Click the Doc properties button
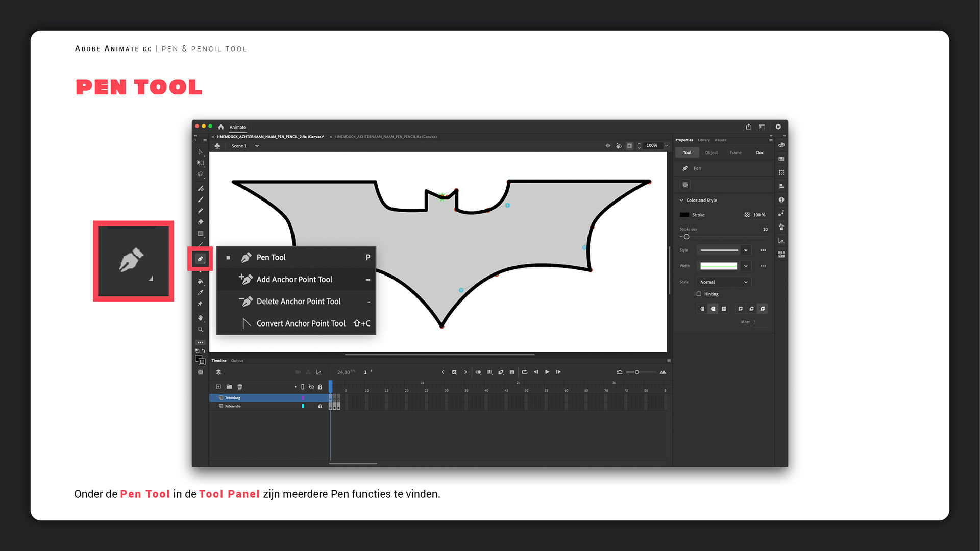Image resolution: width=980 pixels, height=551 pixels. [759, 153]
